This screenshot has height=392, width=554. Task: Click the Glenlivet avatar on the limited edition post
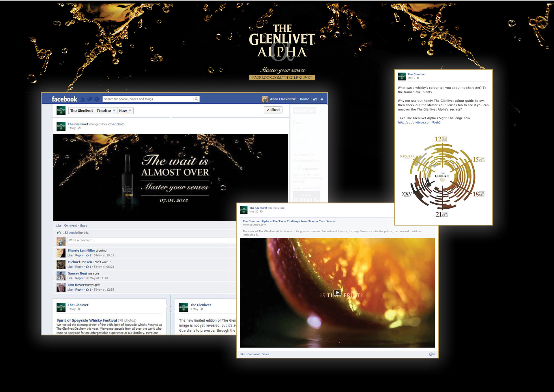tap(184, 307)
